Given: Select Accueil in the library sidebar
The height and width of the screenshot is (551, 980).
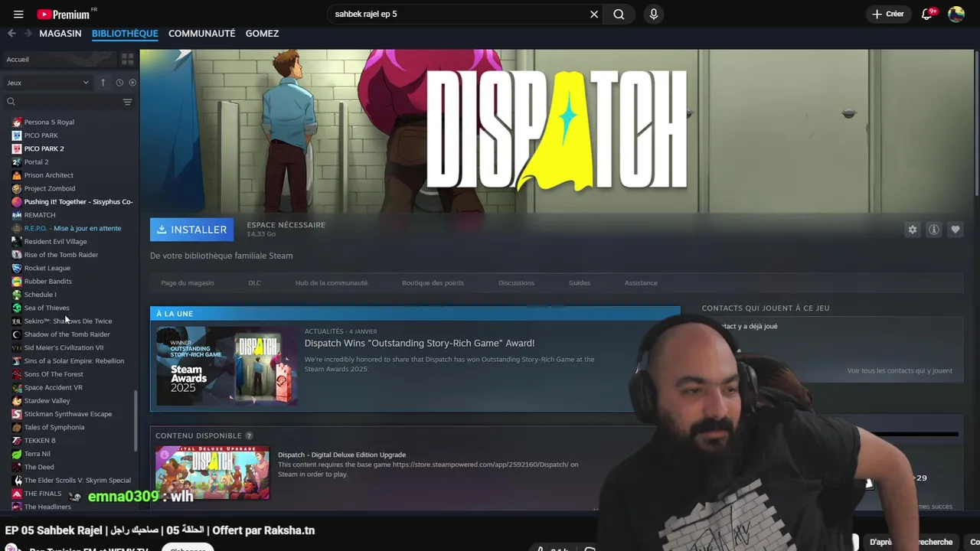Looking at the screenshot, I should pos(59,59).
